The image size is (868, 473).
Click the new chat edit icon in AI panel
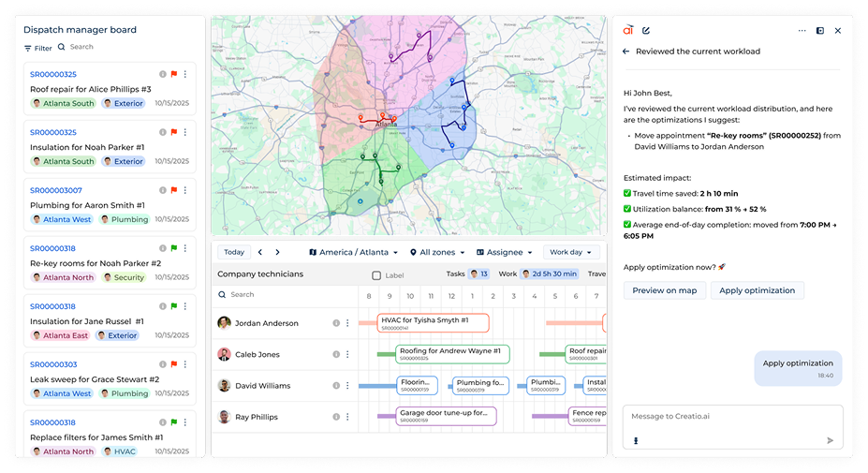(646, 30)
